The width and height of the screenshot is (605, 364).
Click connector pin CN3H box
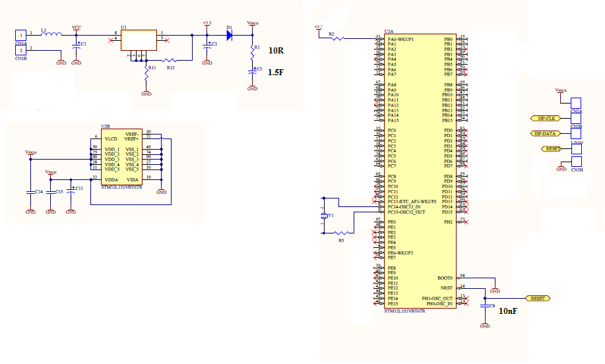577,162
